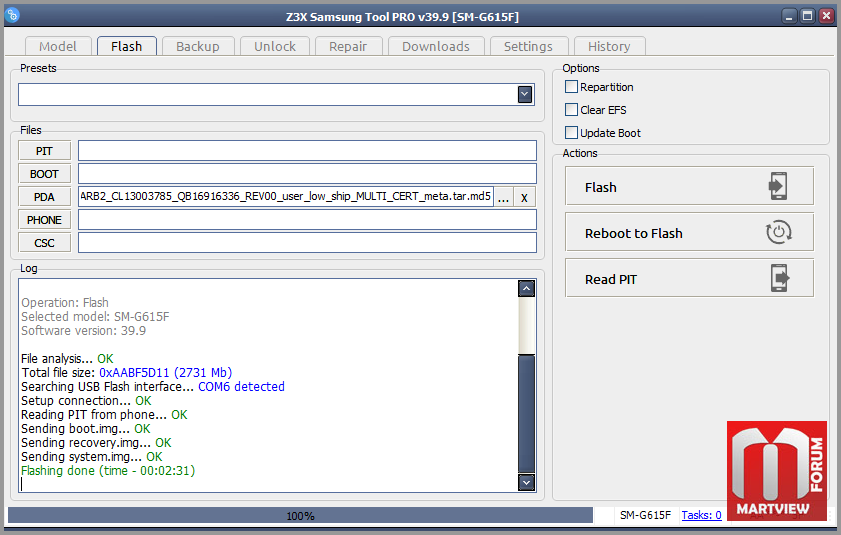Screen dimensions: 841x535
Task: Click the PIT file path field
Action: (x=307, y=151)
